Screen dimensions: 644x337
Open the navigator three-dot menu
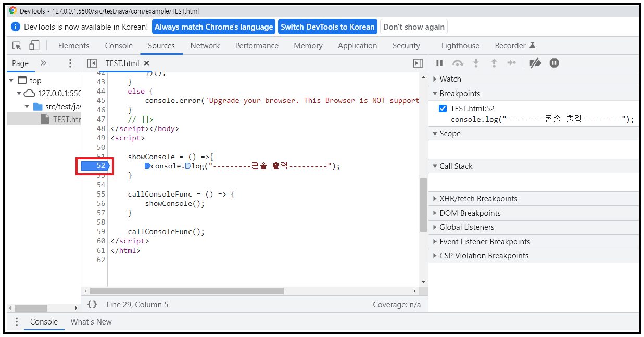pos(70,63)
